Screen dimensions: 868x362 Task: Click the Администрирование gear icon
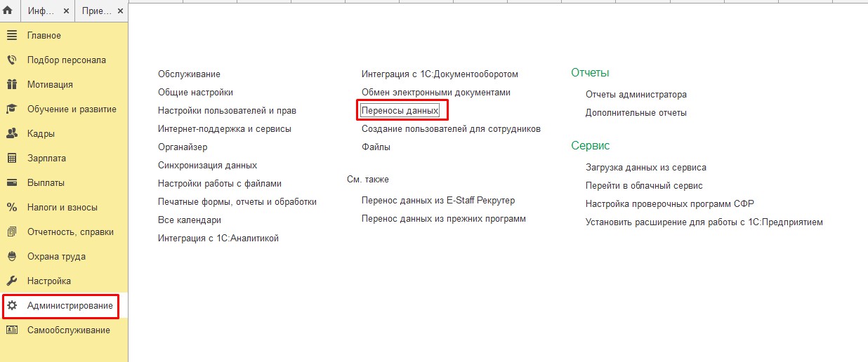pos(12,306)
